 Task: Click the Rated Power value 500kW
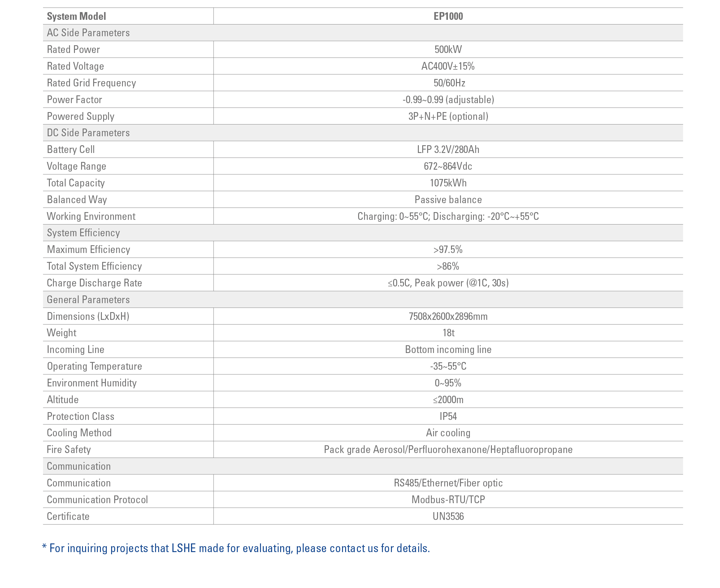pos(448,50)
